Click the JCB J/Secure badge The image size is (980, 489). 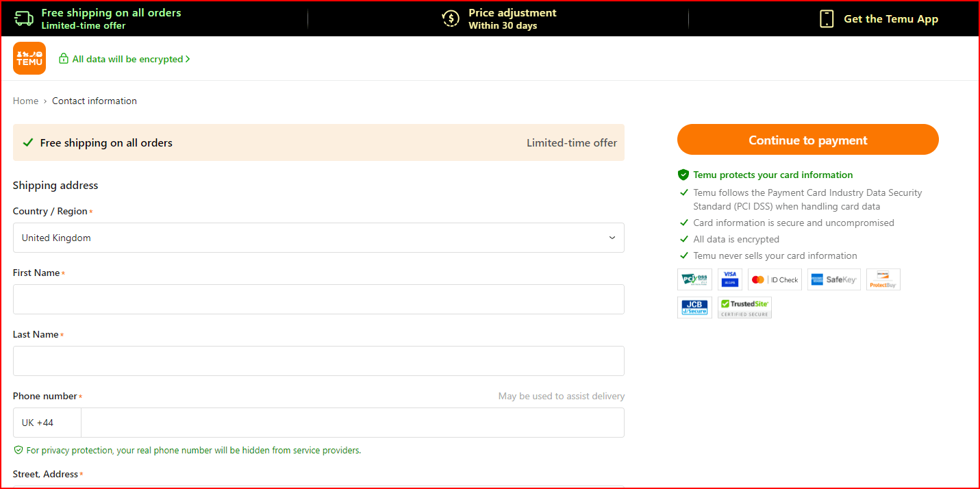coord(694,308)
